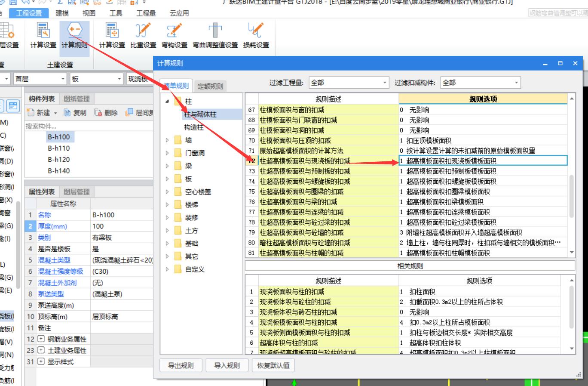Expand 显示样式 property group

tap(41, 361)
